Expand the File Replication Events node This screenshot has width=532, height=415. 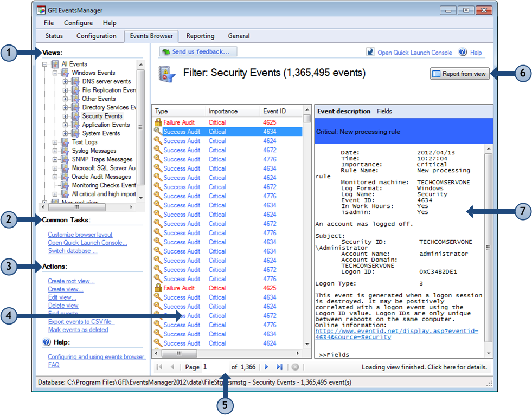[x=65, y=90]
